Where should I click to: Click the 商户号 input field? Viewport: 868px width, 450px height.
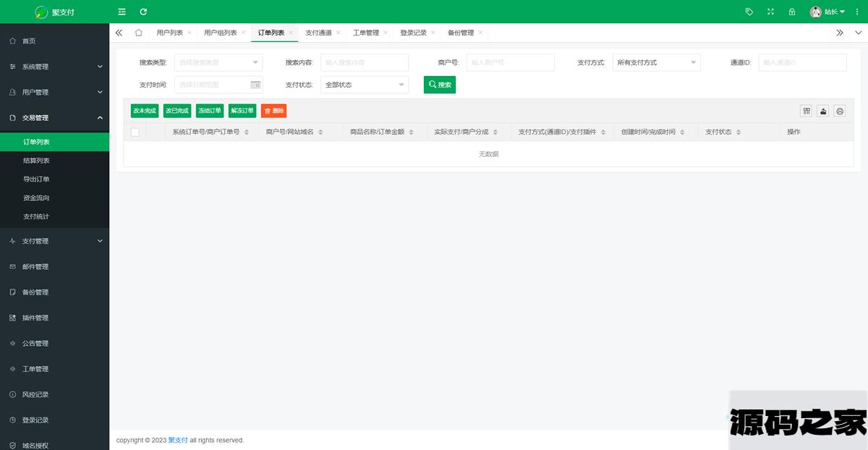coord(510,63)
